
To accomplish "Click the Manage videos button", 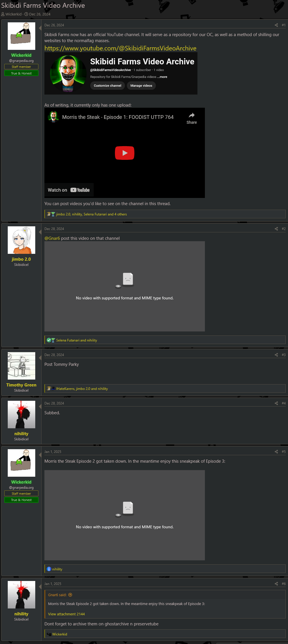I will [x=141, y=86].
